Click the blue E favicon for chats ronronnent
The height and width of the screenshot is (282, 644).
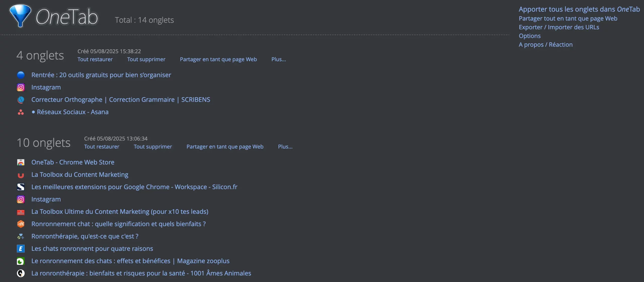(x=21, y=249)
